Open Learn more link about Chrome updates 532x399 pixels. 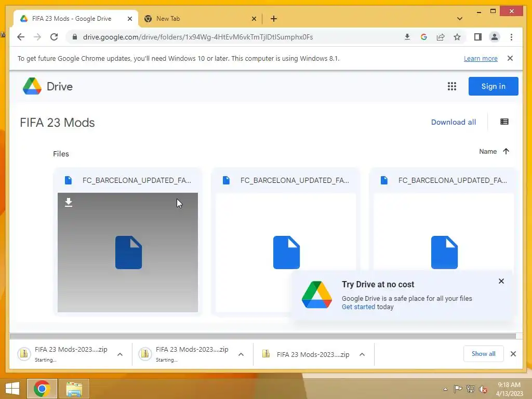pyautogui.click(x=481, y=58)
